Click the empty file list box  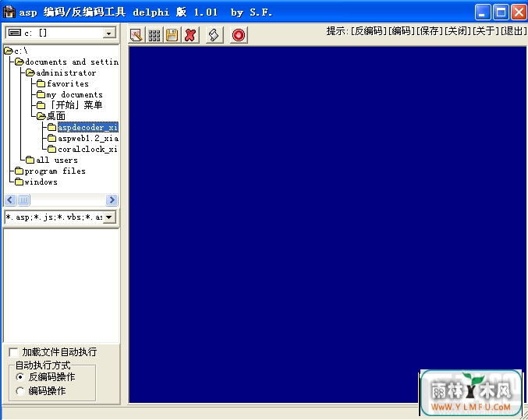tap(62, 286)
